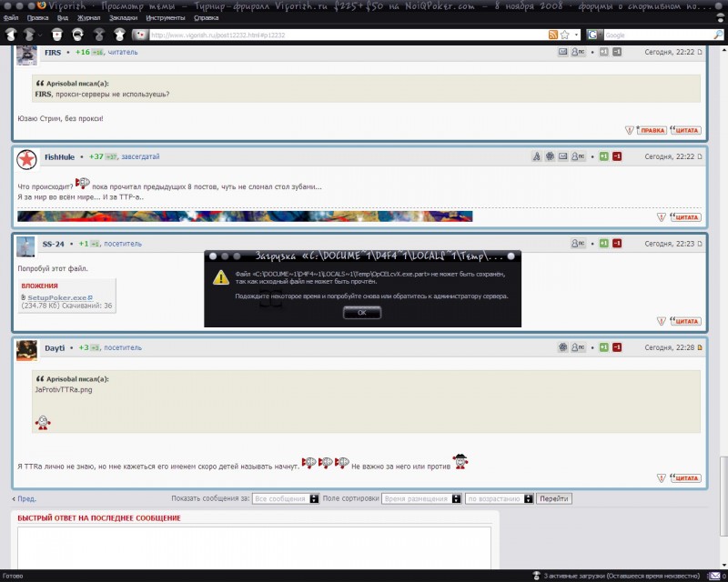Open the Инструменты menu

pos(166,17)
